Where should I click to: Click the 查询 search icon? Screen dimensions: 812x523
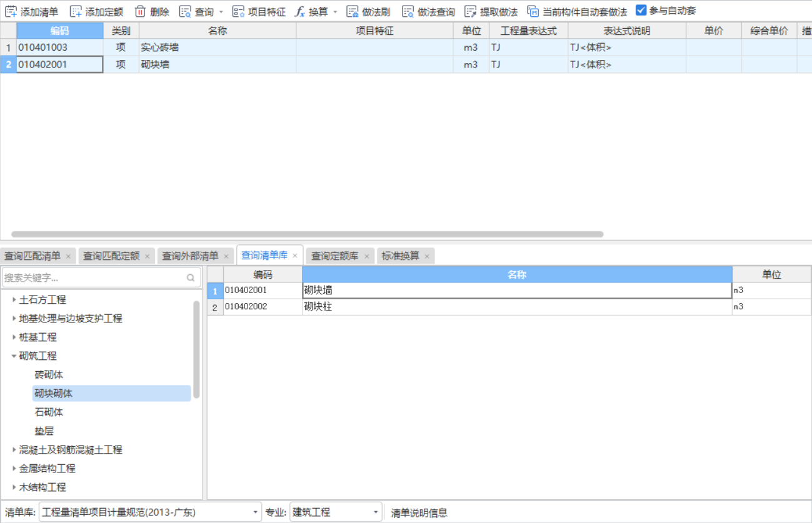[x=185, y=11]
